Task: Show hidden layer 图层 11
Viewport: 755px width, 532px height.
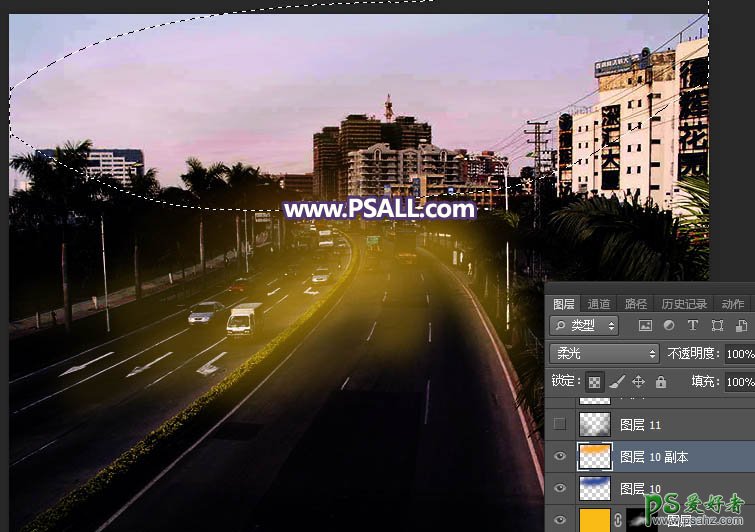Action: 560,424
